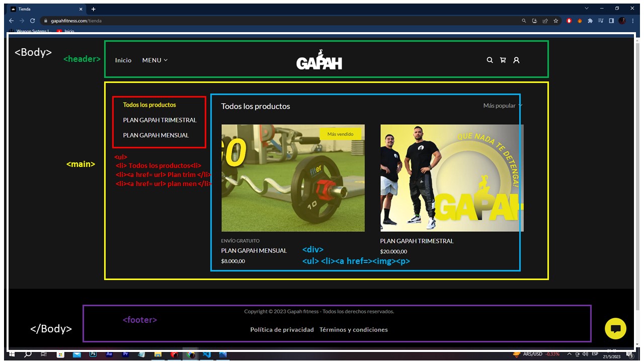Open Términos y condiciones footer link
The height and width of the screenshot is (362, 644).
pos(353,330)
